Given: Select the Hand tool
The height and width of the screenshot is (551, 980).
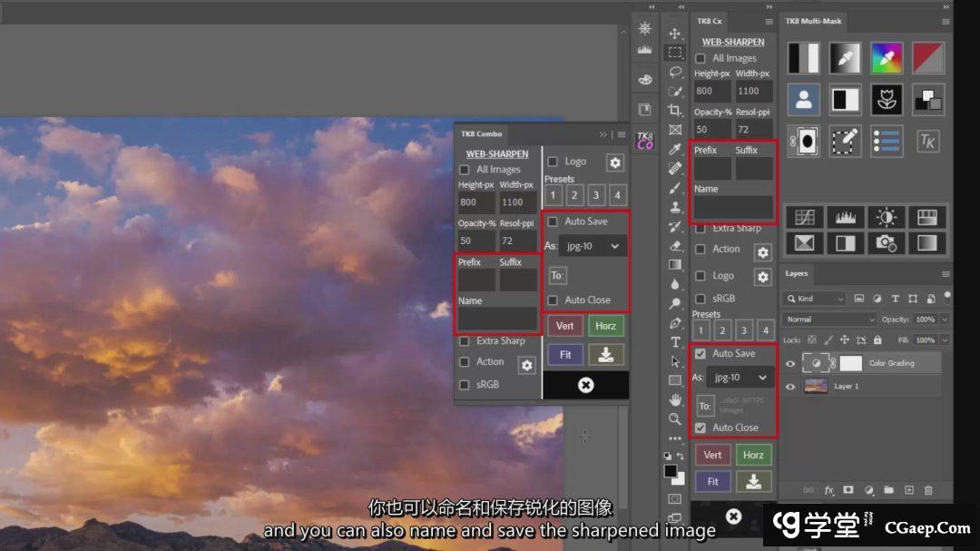Looking at the screenshot, I should pos(675,399).
